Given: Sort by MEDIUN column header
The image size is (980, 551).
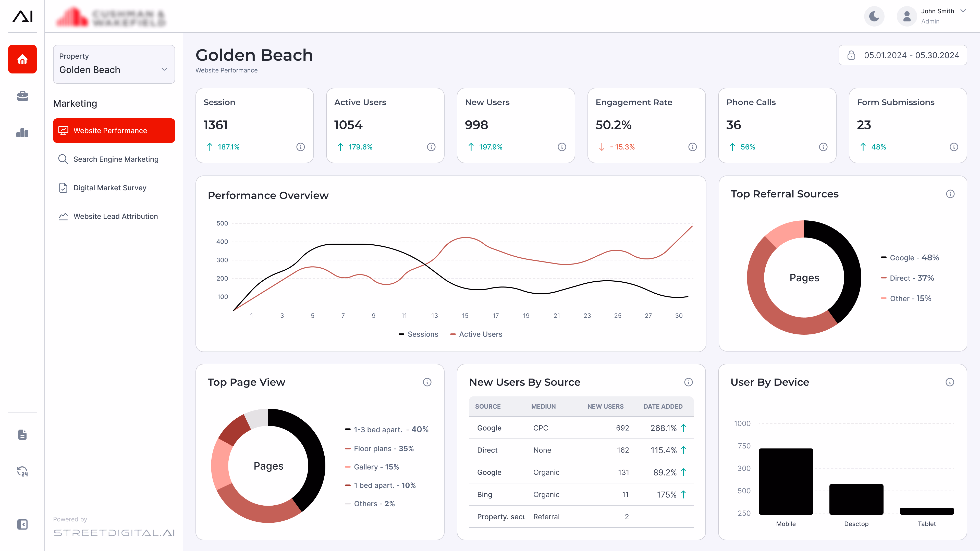Looking at the screenshot, I should coord(543,407).
